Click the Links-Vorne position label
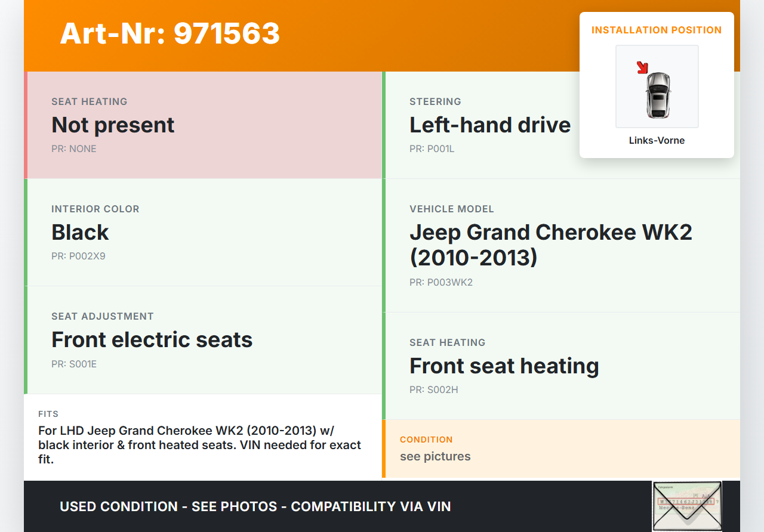The image size is (764, 532). click(x=657, y=141)
